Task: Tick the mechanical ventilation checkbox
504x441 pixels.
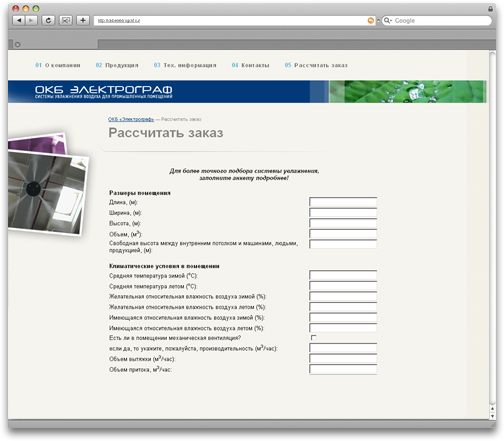Action: click(313, 338)
